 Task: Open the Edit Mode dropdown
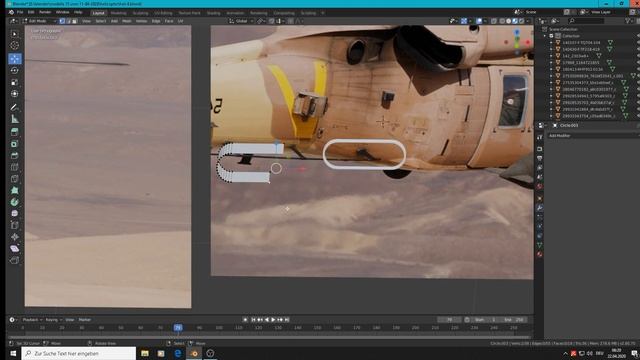(40, 21)
